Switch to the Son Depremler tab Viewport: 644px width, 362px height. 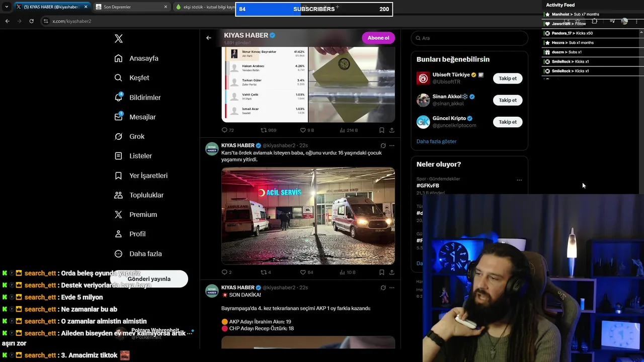click(131, 7)
